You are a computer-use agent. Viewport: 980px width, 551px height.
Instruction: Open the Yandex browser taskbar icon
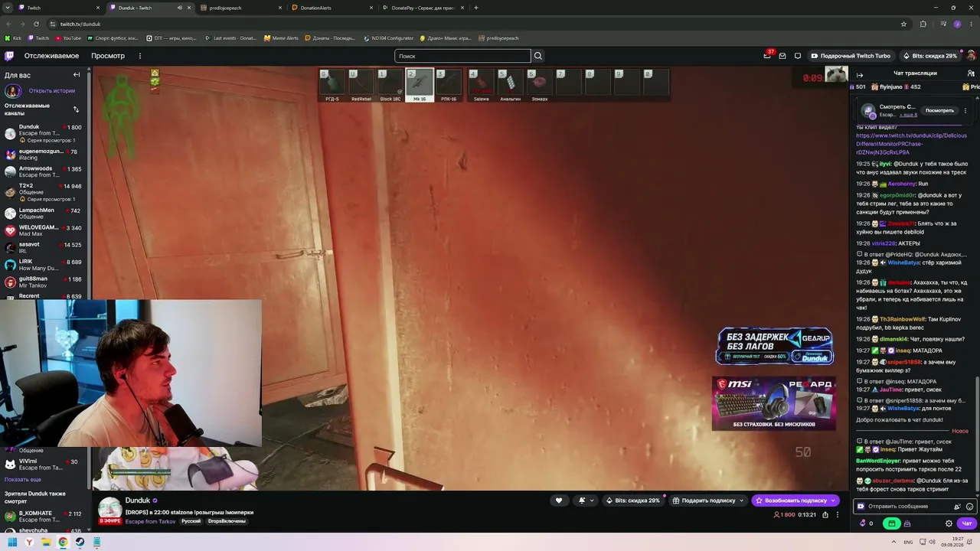tap(29, 543)
